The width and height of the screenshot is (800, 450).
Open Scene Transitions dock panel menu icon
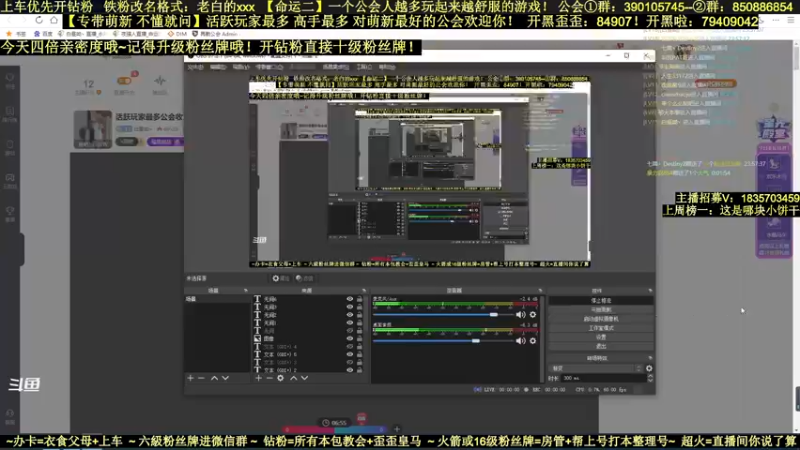pyautogui.click(x=650, y=358)
